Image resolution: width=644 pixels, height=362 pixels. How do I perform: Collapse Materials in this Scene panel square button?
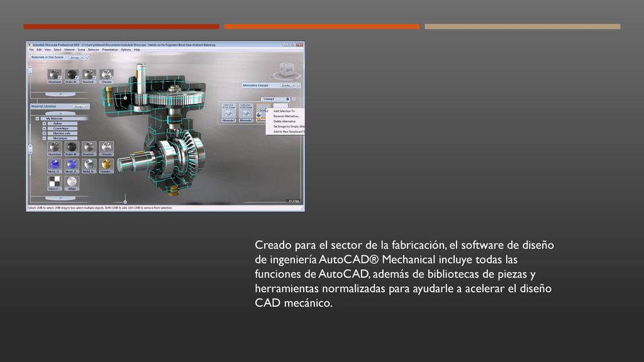(x=87, y=57)
